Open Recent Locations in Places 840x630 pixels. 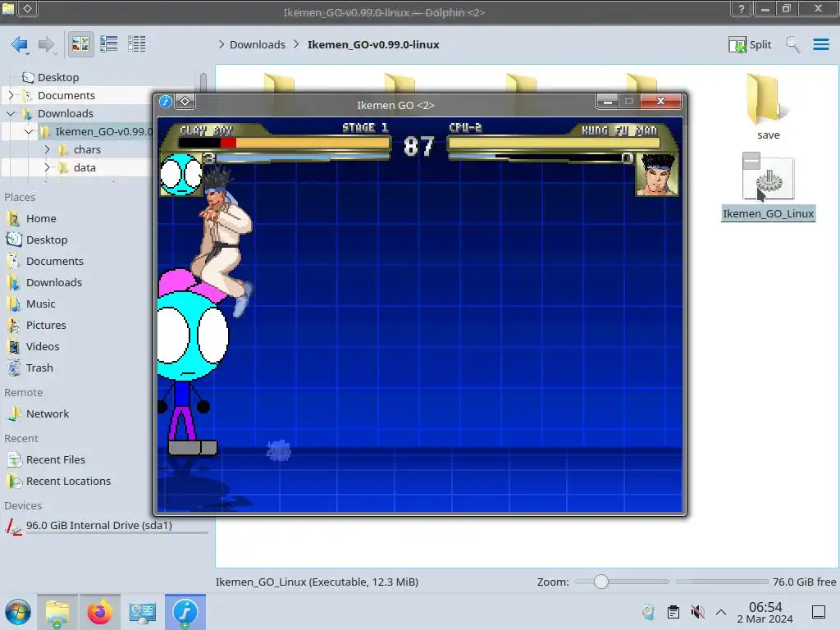click(x=59, y=481)
